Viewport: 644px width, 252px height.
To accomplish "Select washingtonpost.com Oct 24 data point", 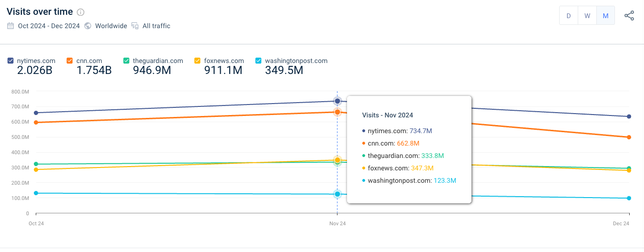I will coord(36,193).
